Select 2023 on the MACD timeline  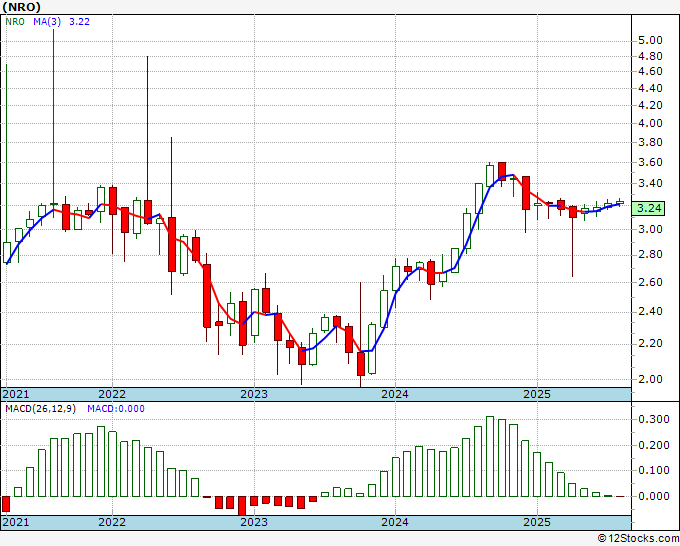[x=254, y=522]
